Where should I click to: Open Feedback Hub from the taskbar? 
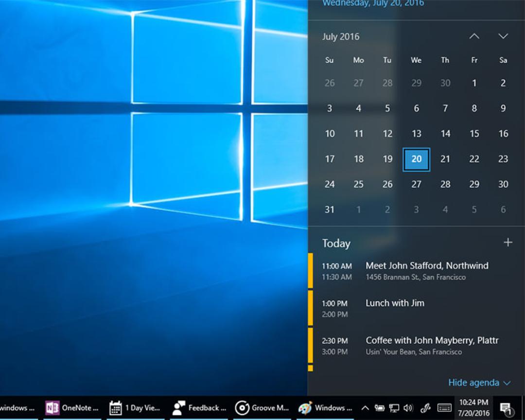(199, 408)
